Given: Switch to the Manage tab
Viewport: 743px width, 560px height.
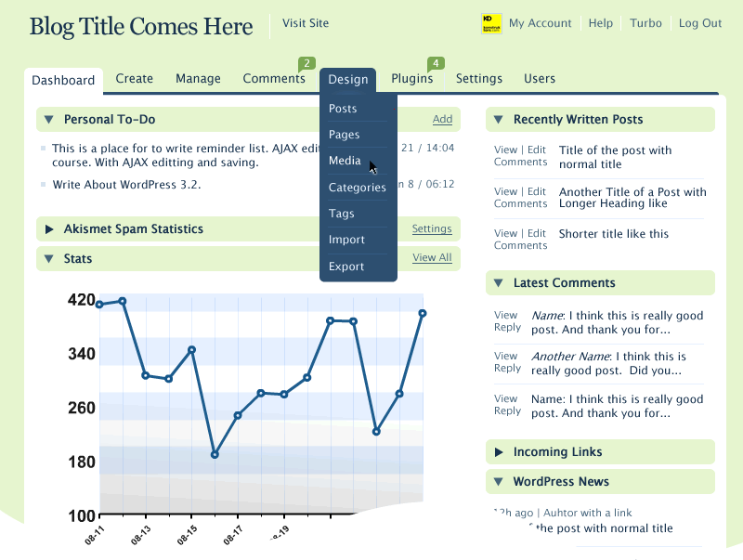Looking at the screenshot, I should 198,79.
